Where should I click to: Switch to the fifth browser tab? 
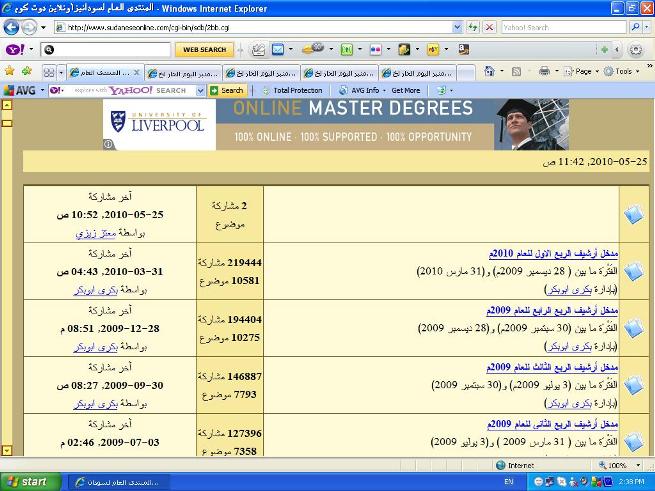coord(417,74)
